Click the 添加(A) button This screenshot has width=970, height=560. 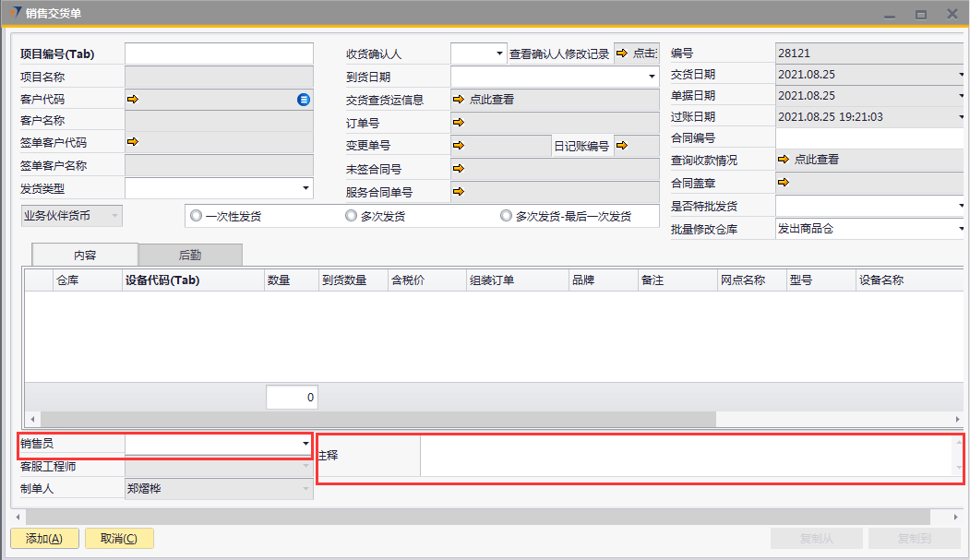click(x=44, y=539)
